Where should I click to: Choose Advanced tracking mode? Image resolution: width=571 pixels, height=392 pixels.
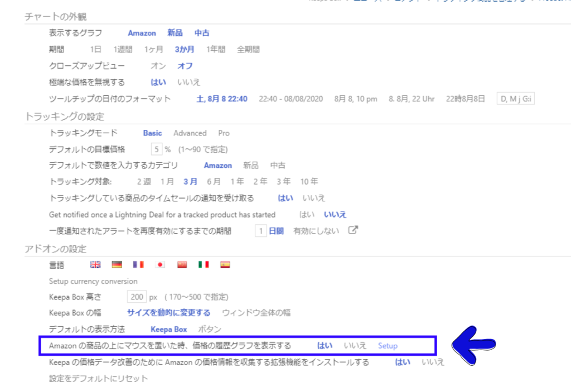[190, 133]
